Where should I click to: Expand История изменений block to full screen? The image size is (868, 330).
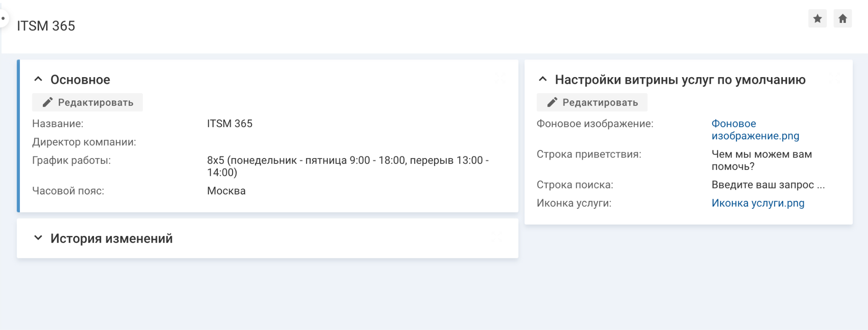[x=497, y=237]
